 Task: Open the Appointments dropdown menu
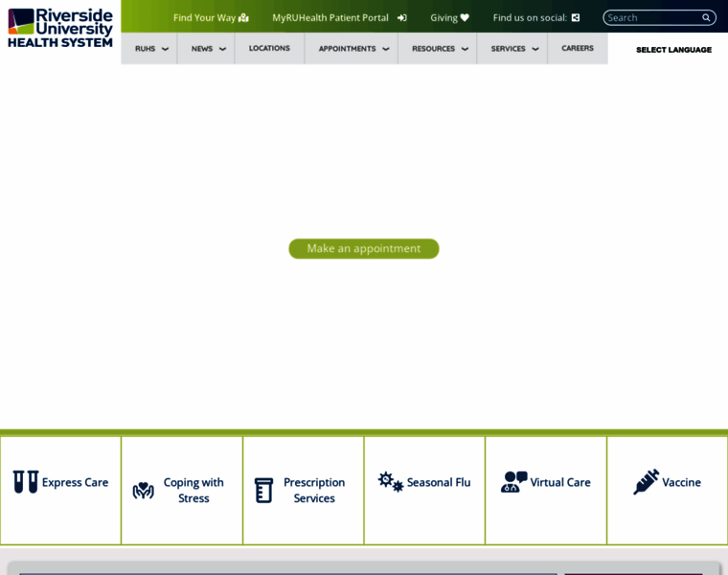tap(353, 49)
